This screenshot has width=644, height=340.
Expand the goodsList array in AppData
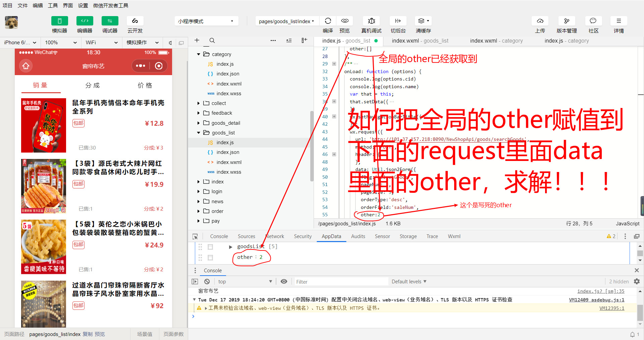coord(230,247)
